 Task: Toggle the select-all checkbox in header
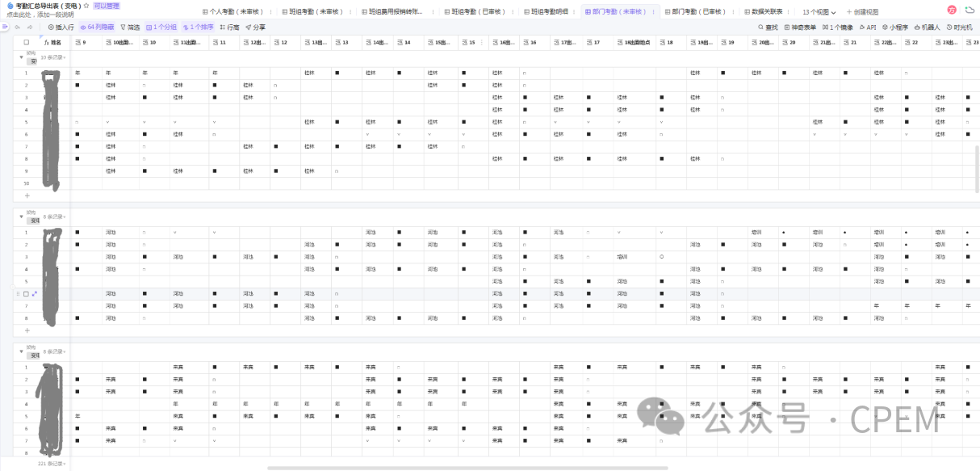tap(26, 42)
